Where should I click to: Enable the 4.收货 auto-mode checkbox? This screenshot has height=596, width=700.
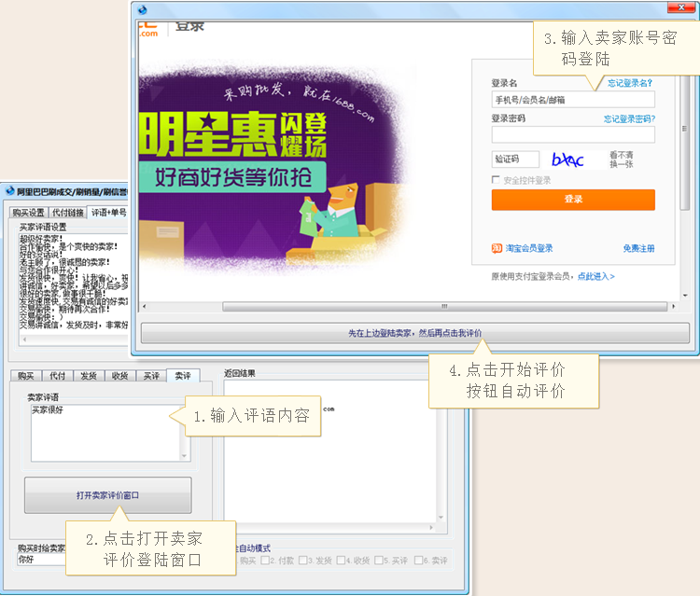coord(341,560)
